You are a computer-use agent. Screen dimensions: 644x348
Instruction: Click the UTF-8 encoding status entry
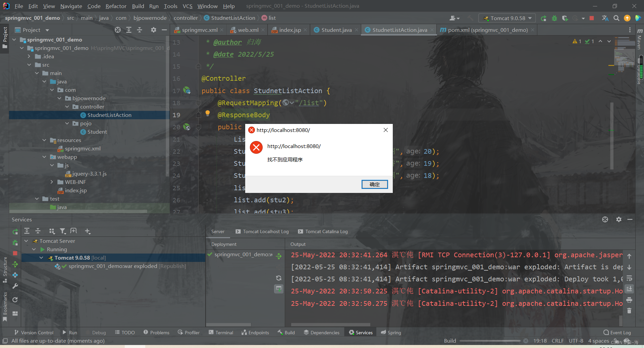[576, 341]
